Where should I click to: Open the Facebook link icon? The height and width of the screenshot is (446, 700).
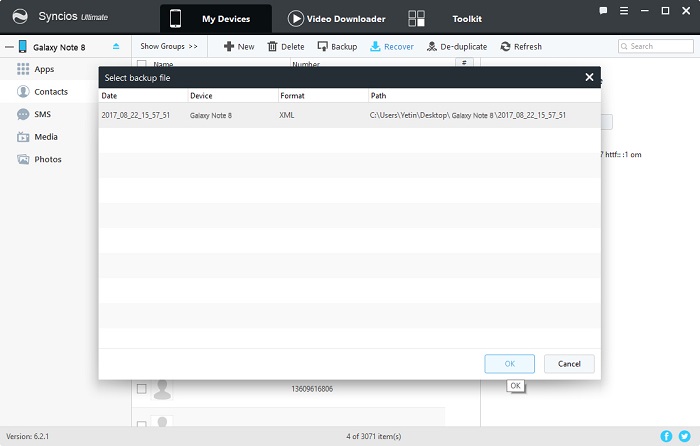666,436
